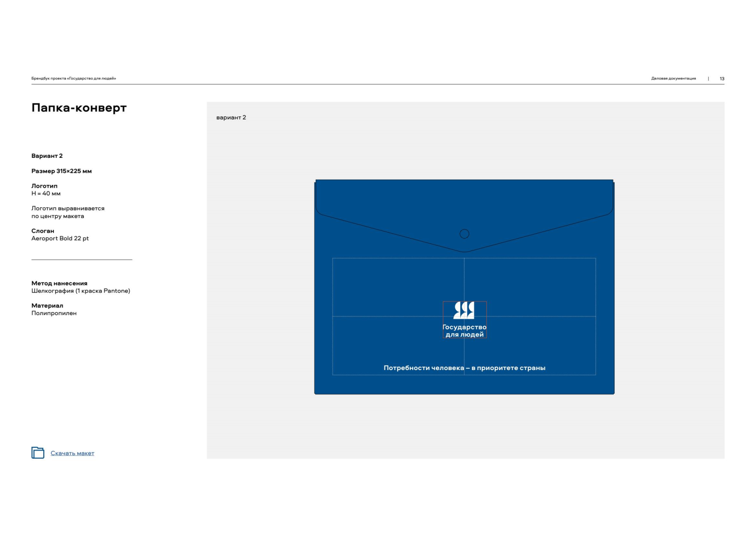Click the white double-figure logo symbol on the envelope
756x535 pixels.
point(464,310)
